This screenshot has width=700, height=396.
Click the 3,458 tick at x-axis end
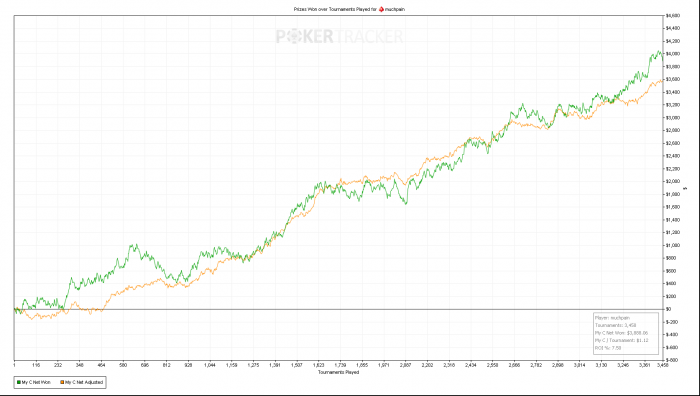(x=662, y=365)
